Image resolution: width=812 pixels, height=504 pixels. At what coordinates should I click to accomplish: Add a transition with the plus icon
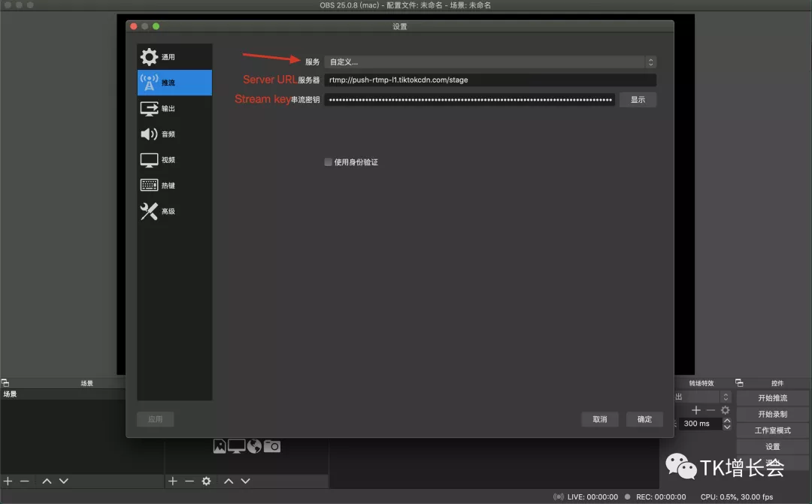pos(696,410)
